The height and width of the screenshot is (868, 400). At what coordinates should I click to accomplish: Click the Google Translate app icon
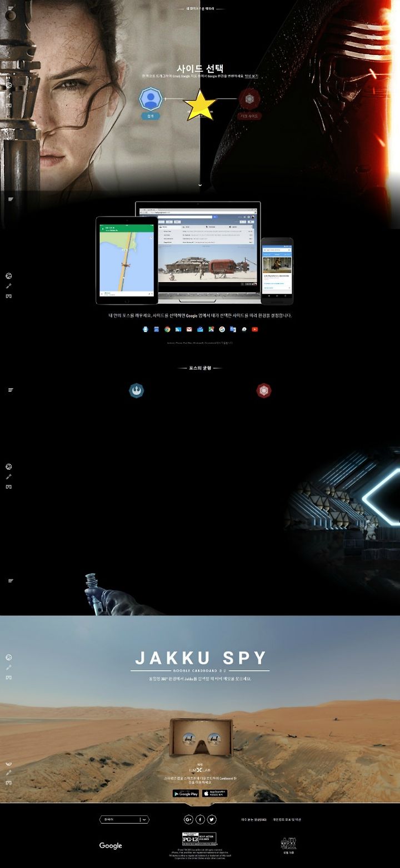[233, 329]
